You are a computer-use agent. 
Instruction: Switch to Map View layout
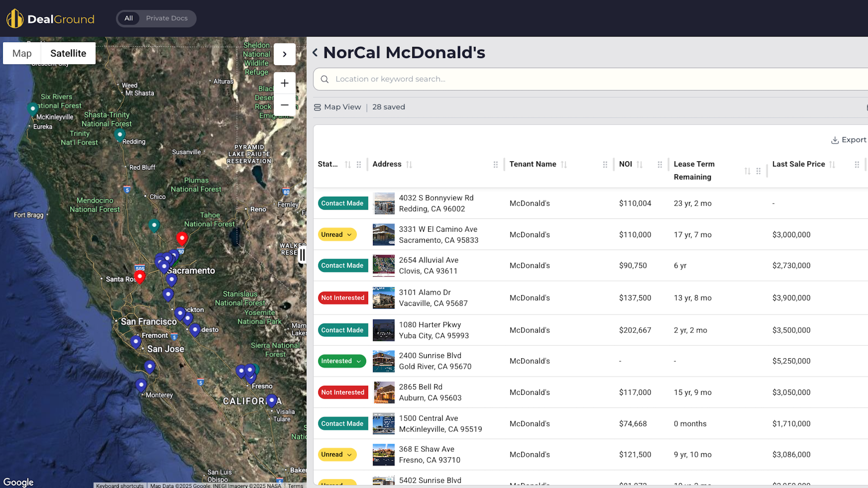point(337,107)
